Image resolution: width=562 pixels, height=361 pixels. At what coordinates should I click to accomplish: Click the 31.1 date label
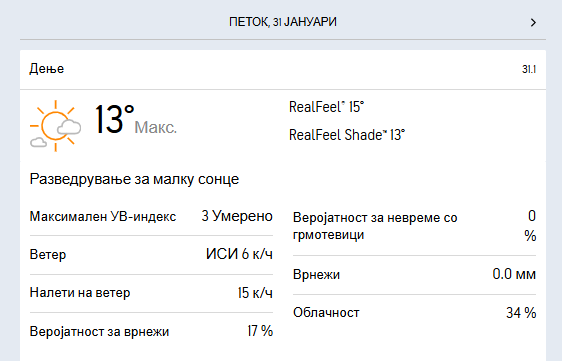tap(529, 69)
